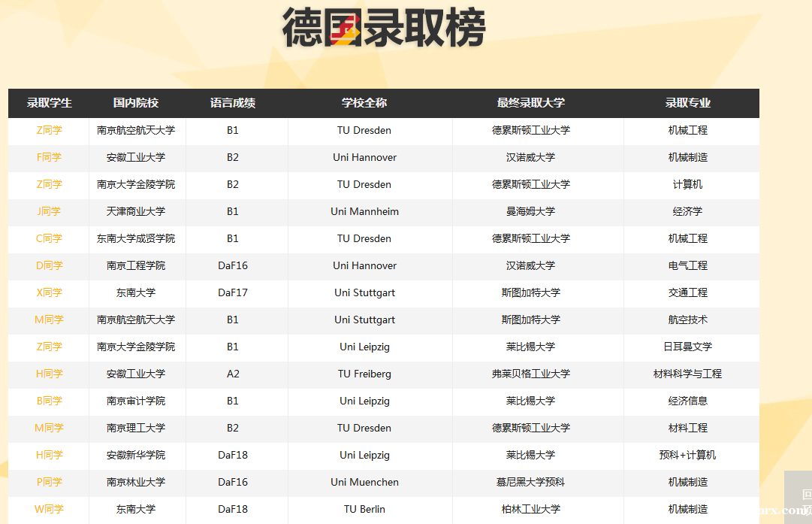Click the 日耳曼文学 major cell

(687, 347)
